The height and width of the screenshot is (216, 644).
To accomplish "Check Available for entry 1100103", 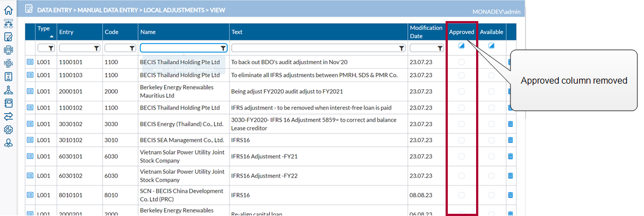I will (491, 75).
